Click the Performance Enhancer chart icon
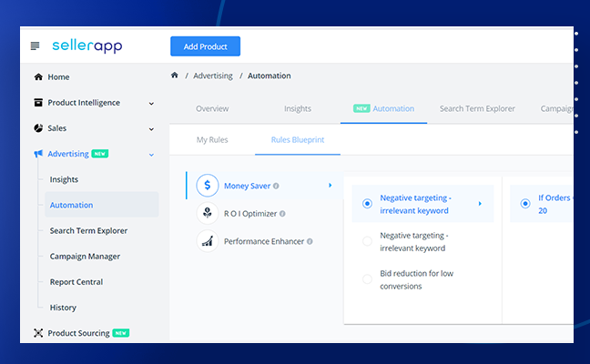The width and height of the screenshot is (590, 364). click(x=208, y=241)
